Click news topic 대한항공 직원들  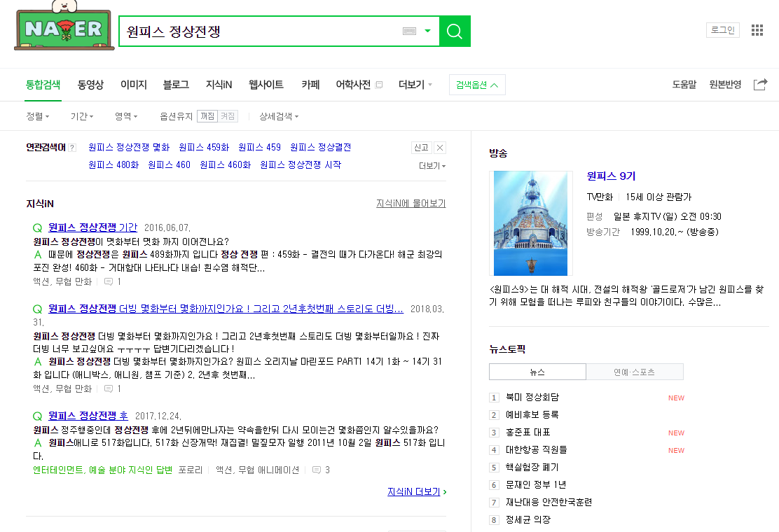click(x=536, y=449)
